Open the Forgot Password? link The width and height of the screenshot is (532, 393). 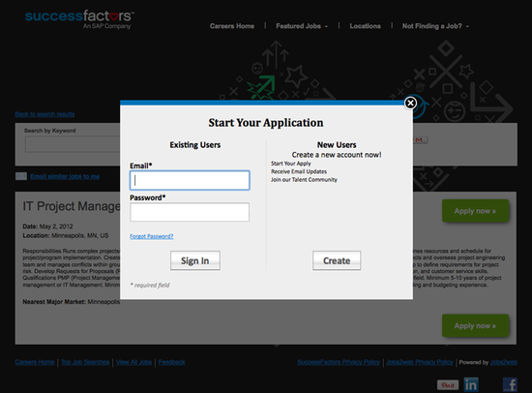152,236
